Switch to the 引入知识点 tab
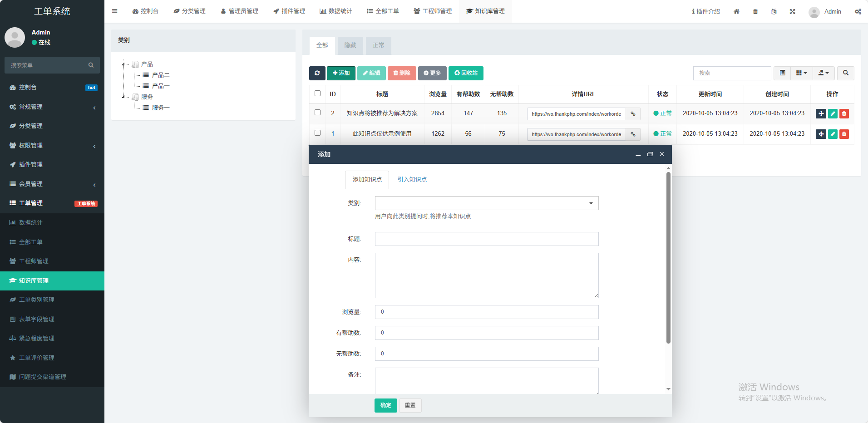The height and width of the screenshot is (423, 868). [412, 180]
